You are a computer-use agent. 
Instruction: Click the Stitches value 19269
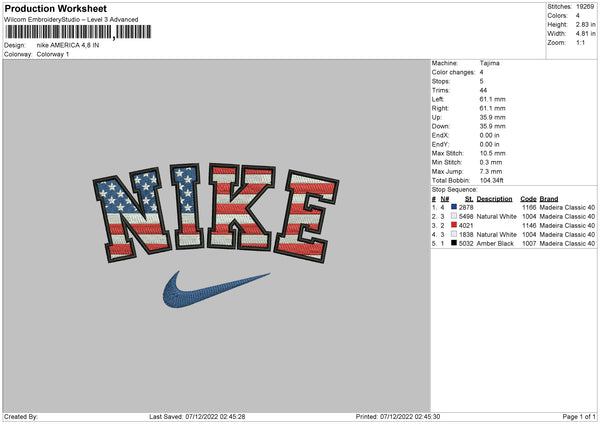click(x=585, y=7)
